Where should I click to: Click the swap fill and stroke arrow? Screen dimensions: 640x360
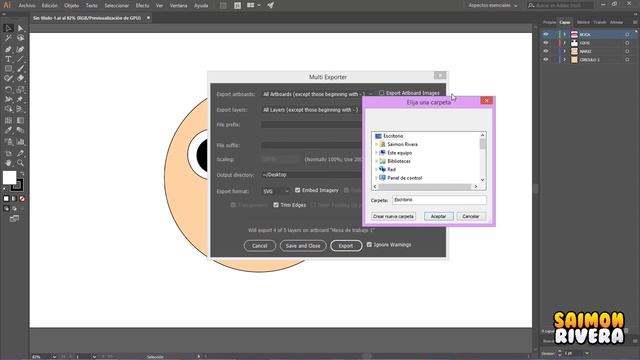tap(22, 173)
